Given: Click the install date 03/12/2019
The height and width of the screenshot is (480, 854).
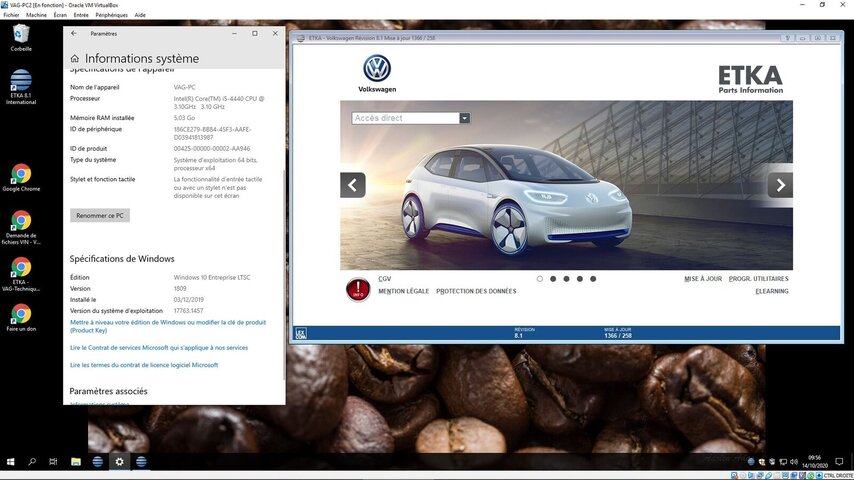Looking at the screenshot, I should point(188,300).
